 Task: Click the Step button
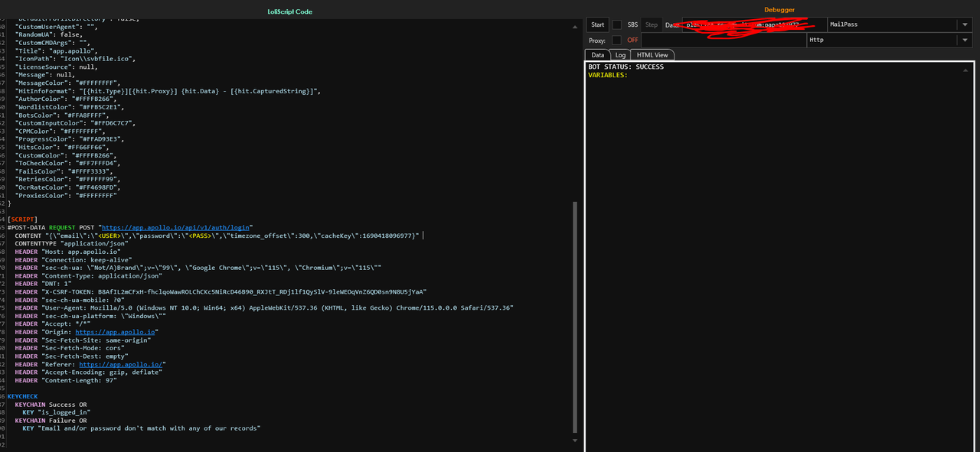[651, 25]
